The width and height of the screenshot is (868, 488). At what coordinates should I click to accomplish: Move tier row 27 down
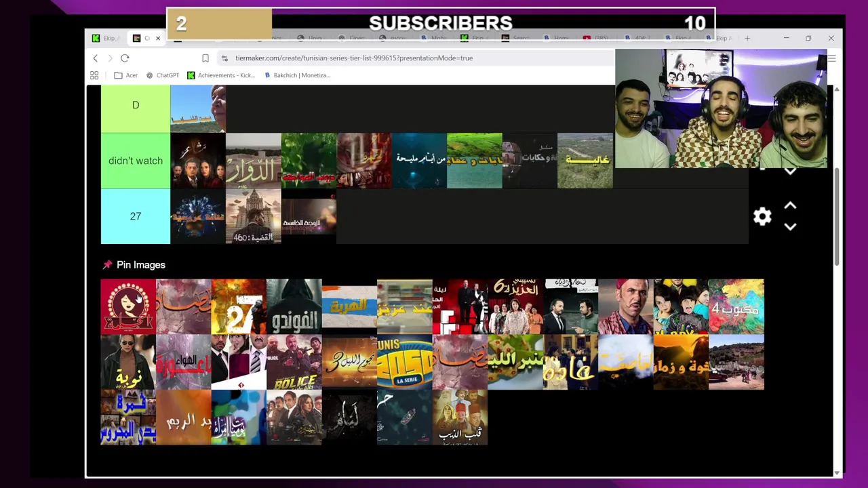[x=790, y=227]
